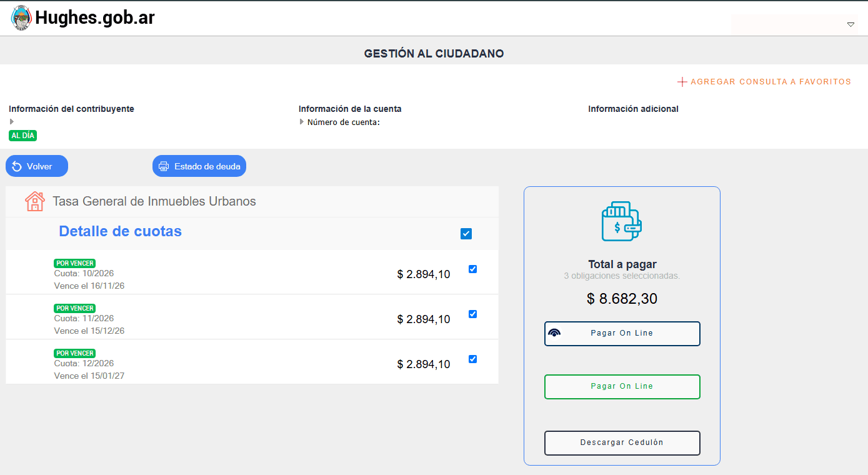Click the text Vence el 15/12/26
This screenshot has height=475, width=868.
(89, 331)
